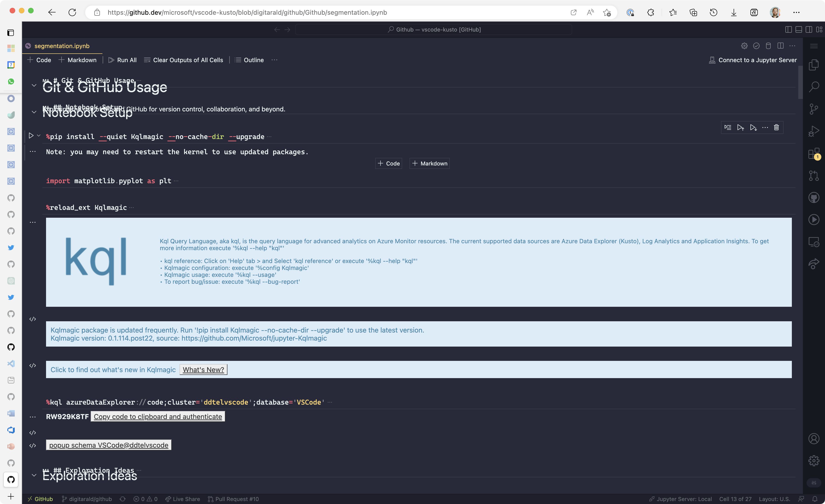
Task: Insert Code cell below pip output
Action: point(389,163)
